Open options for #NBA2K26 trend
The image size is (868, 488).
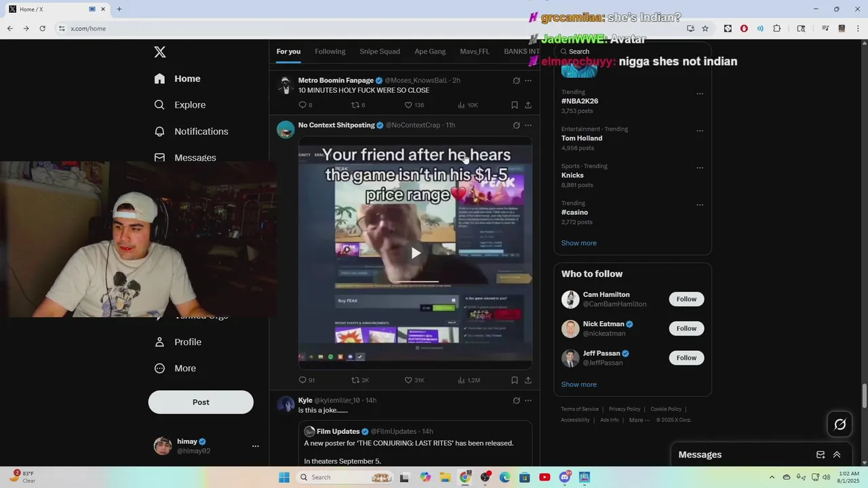(x=700, y=94)
